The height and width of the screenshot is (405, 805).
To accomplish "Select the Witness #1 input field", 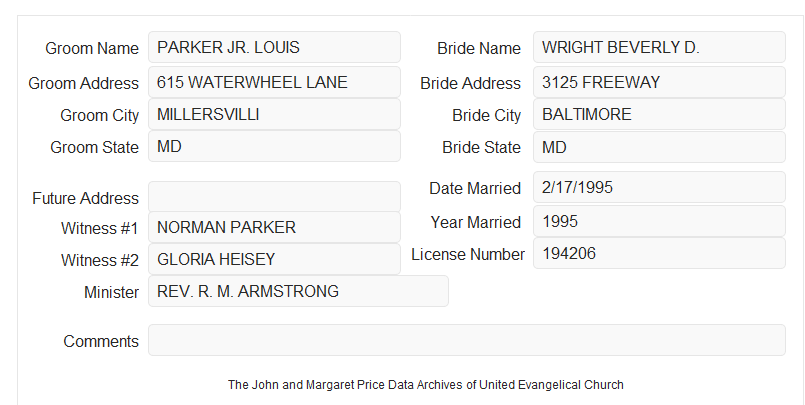I will click(x=274, y=227).
